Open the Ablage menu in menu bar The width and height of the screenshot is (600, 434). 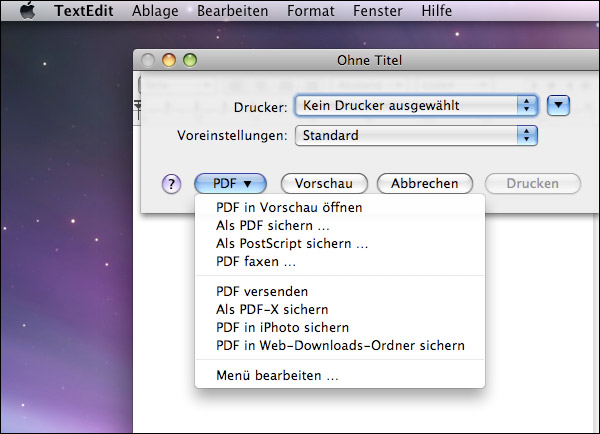coord(155,11)
